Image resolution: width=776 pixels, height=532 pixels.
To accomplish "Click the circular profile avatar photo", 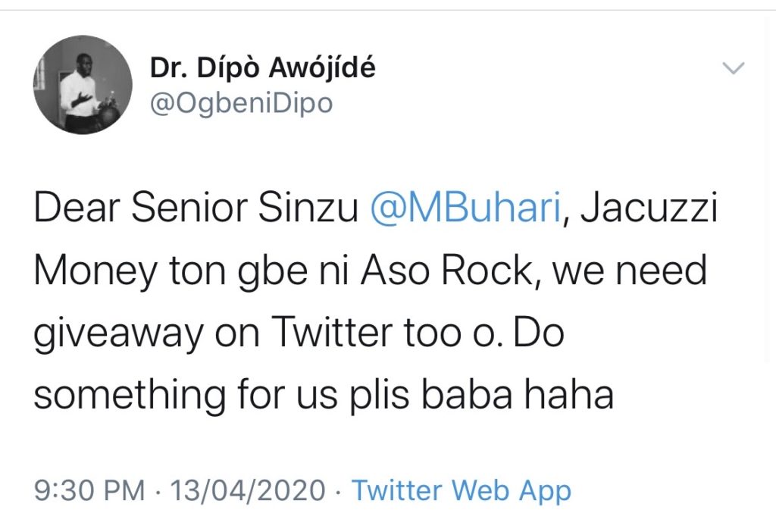I will (83, 85).
